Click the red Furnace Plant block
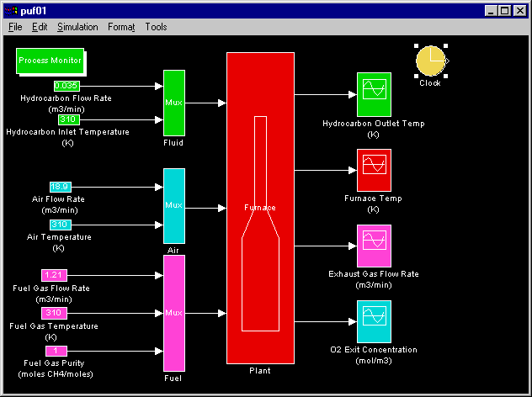The width and height of the screenshot is (532, 397). tap(260, 207)
